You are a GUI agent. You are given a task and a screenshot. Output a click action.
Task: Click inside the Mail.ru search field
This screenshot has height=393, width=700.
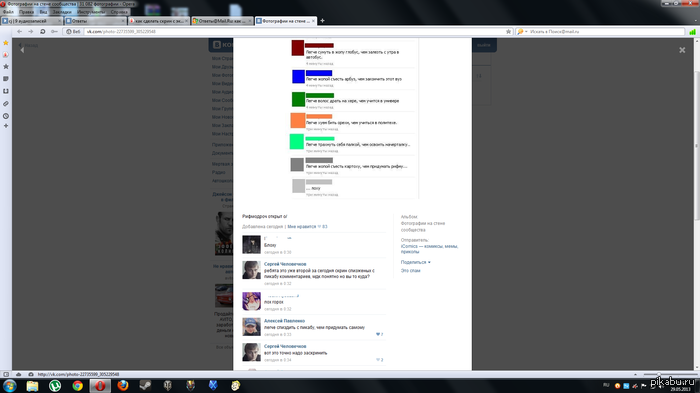[x=606, y=32]
